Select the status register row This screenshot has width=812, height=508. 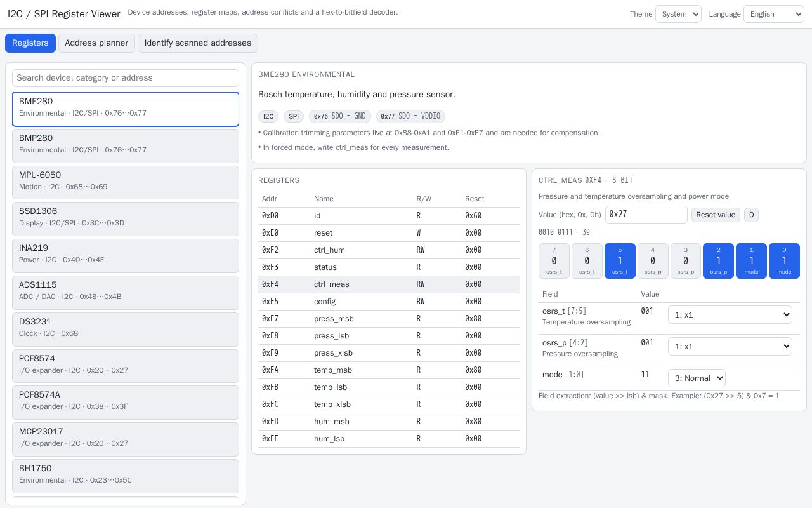coord(389,267)
